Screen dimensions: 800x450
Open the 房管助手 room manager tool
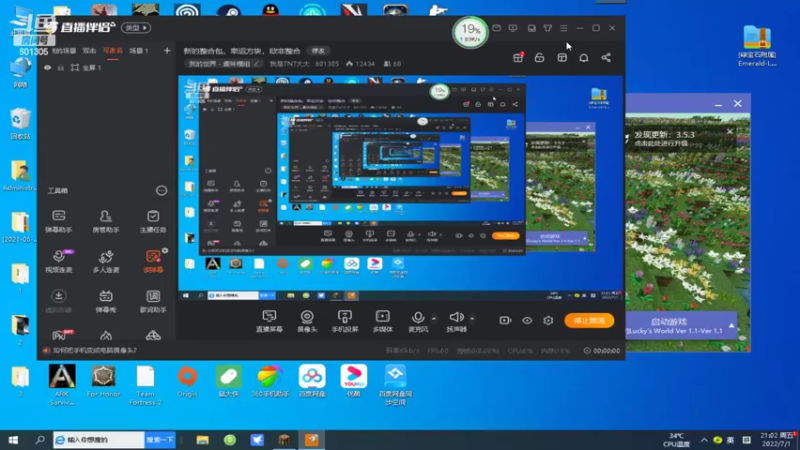pos(106,221)
